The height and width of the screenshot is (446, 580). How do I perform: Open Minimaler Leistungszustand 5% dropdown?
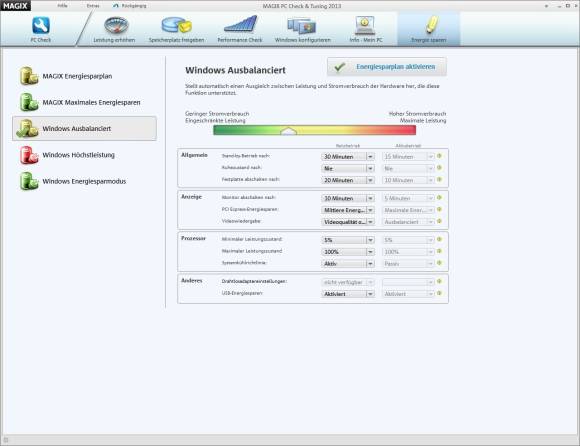(x=348, y=240)
